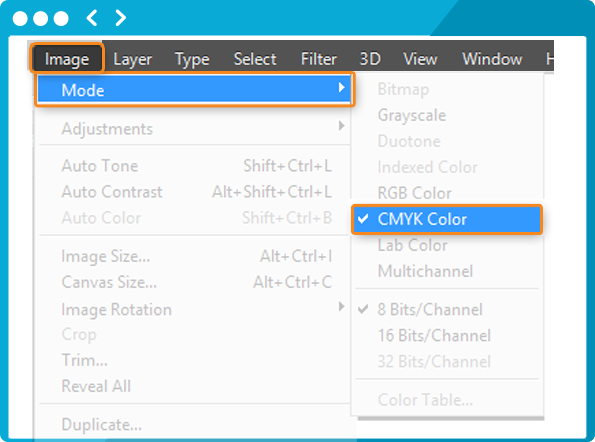The image size is (595, 442).
Task: Open the Layer menu
Action: 132,59
